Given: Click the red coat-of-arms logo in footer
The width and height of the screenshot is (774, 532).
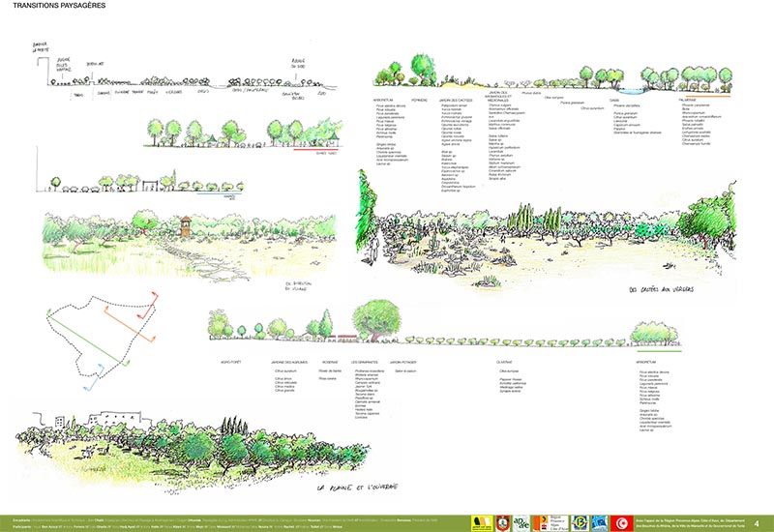Looking at the screenshot, I should click(500, 522).
